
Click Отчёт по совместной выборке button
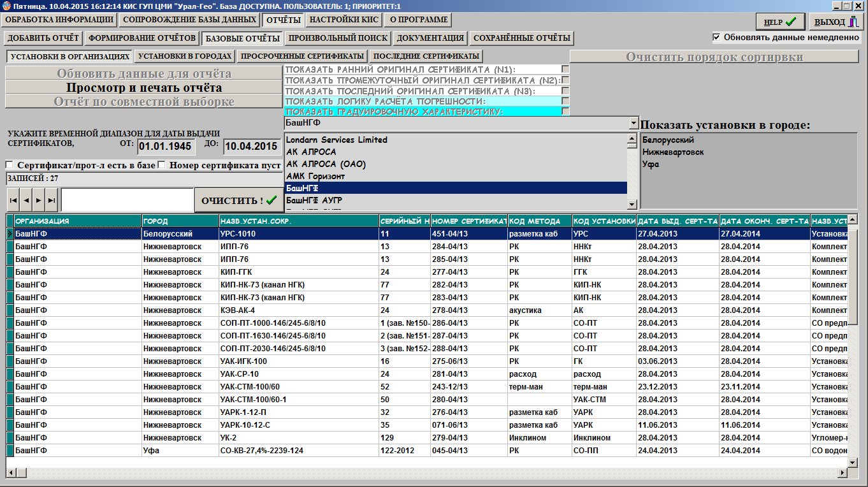tap(144, 101)
